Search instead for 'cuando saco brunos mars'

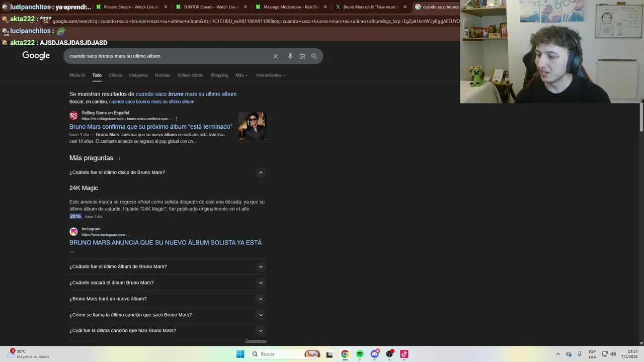(151, 102)
